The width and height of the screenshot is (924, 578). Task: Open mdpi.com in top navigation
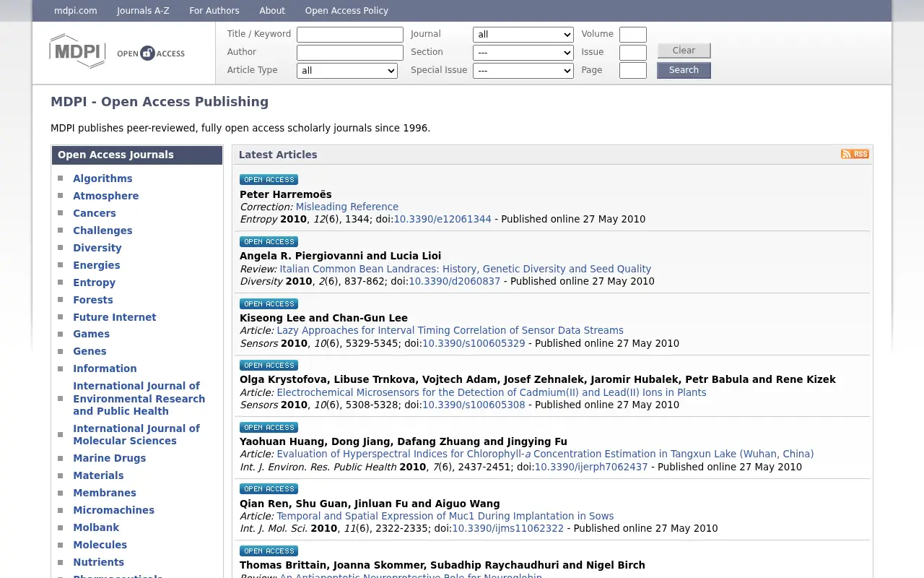(x=76, y=11)
